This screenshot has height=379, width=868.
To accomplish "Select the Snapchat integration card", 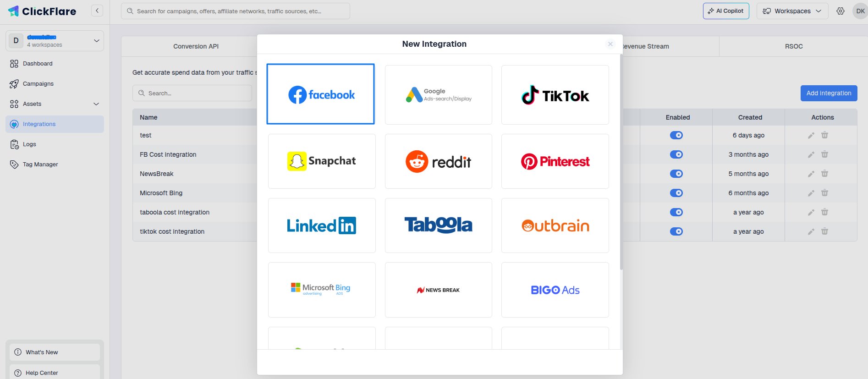I will pos(322,161).
